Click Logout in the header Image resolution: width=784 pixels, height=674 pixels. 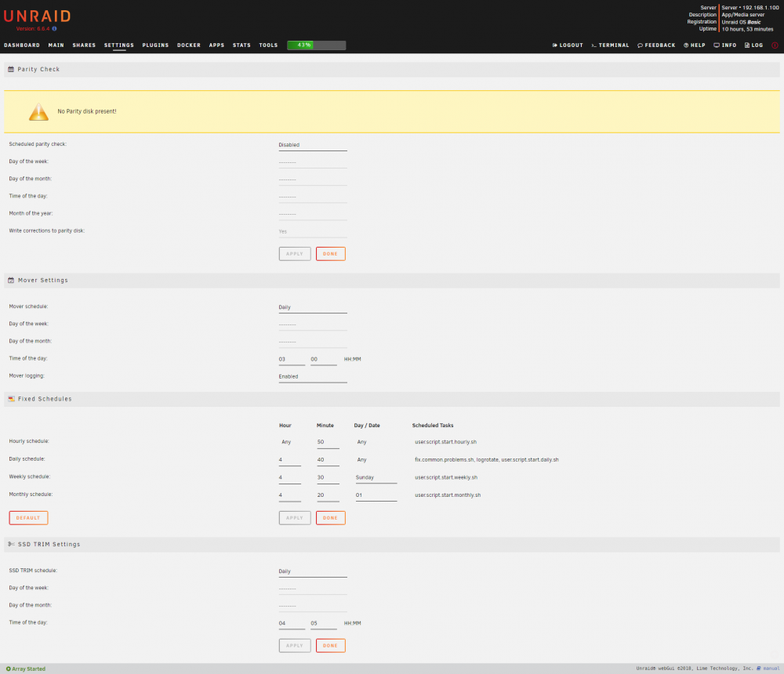[x=568, y=45]
